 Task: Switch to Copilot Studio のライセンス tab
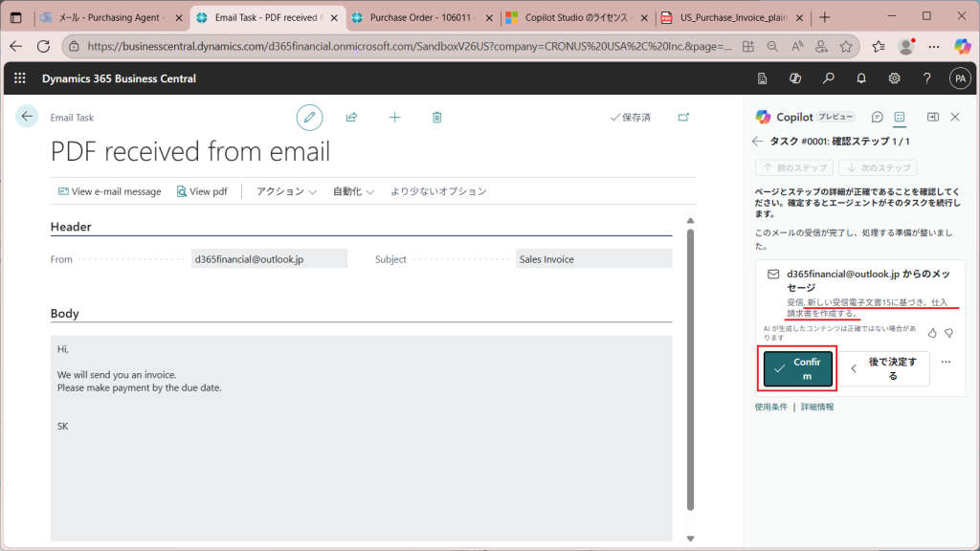tap(575, 17)
